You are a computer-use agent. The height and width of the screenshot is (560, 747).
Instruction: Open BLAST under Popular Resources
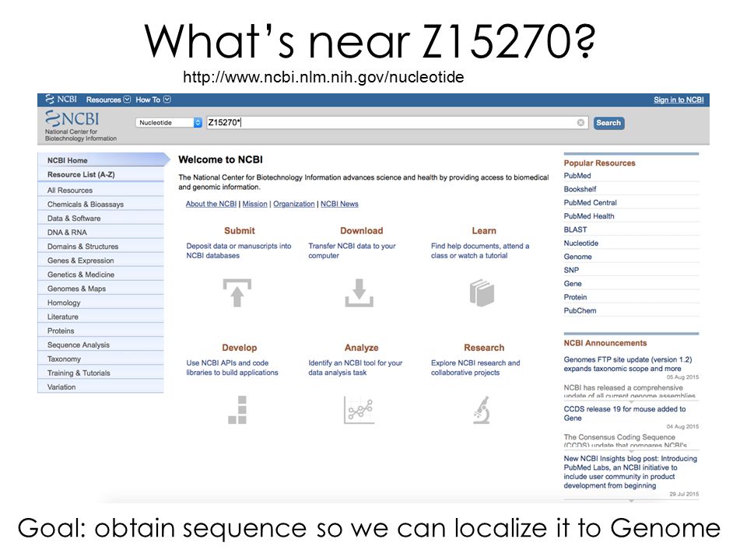coord(576,229)
